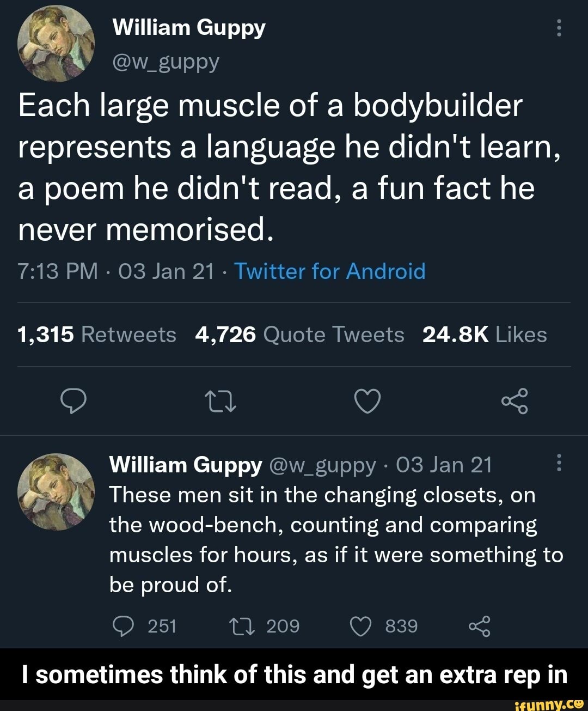Click the retweet icon showing 209
The image size is (588, 711).
coord(242,626)
